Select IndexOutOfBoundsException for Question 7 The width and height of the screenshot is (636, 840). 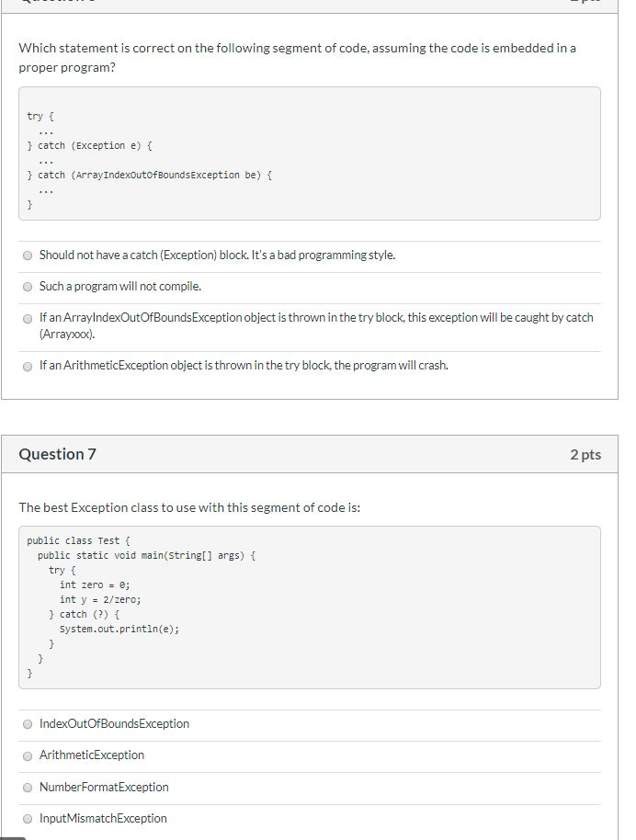(x=28, y=724)
